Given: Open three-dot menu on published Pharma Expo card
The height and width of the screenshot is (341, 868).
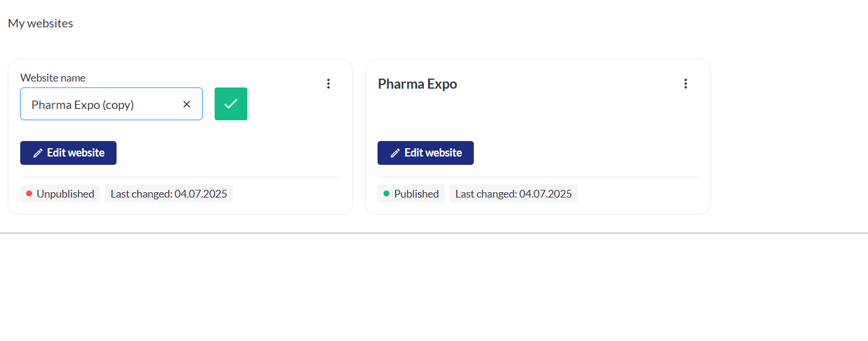Looking at the screenshot, I should pos(685,84).
